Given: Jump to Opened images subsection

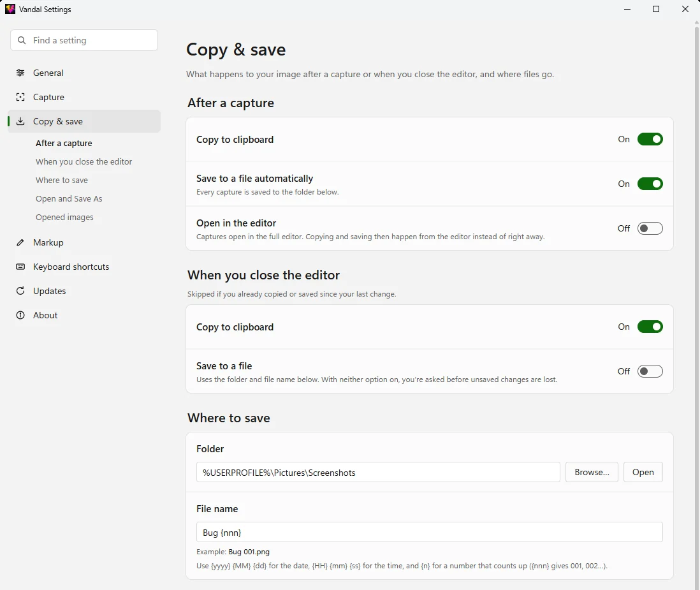Looking at the screenshot, I should pos(65,217).
